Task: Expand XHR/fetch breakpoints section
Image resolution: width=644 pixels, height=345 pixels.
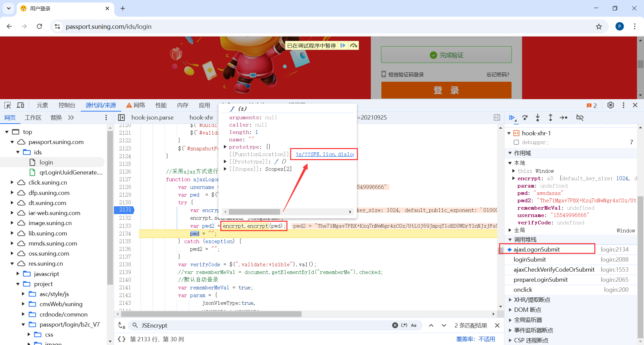Action: (x=510, y=300)
